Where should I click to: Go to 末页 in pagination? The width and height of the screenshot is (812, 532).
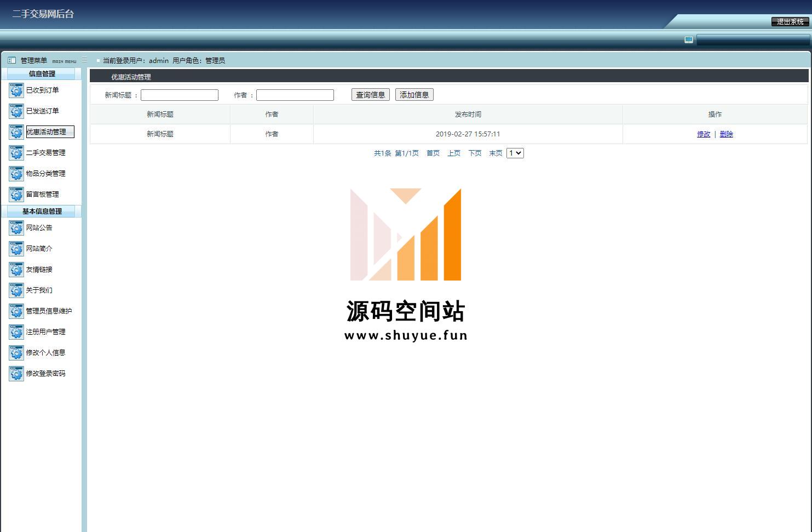point(496,153)
